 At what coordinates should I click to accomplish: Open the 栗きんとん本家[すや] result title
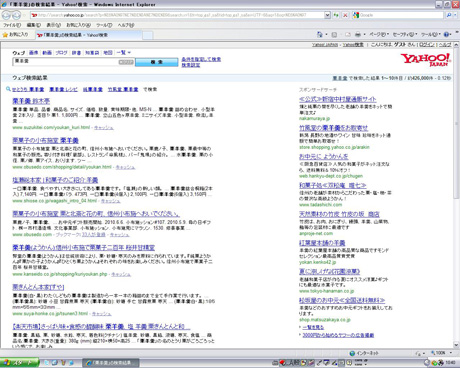pos(38,287)
